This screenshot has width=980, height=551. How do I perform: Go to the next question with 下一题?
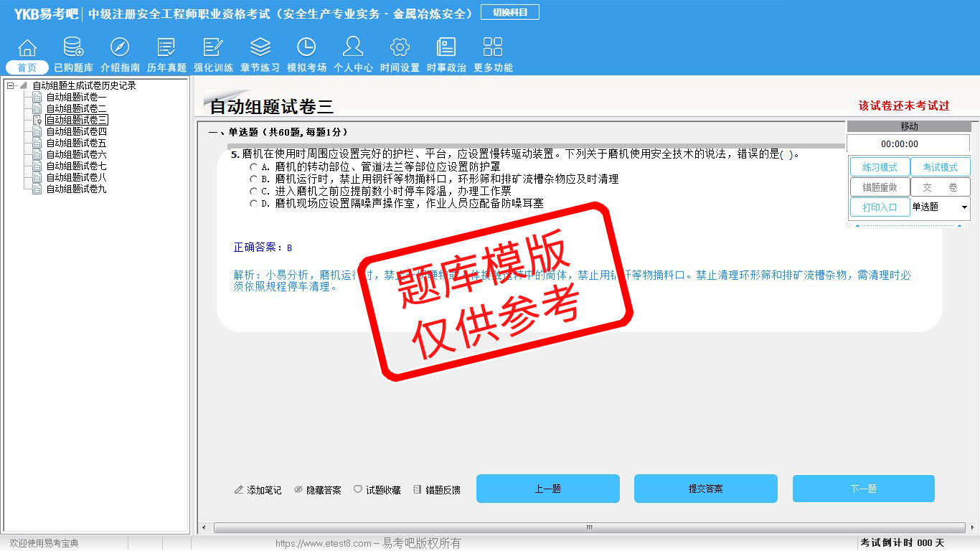click(863, 489)
